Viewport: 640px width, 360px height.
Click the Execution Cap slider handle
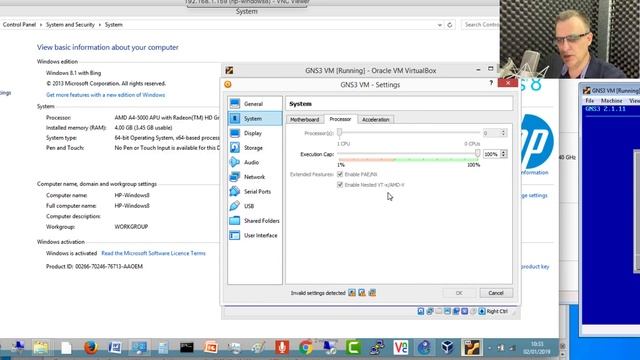[477, 153]
